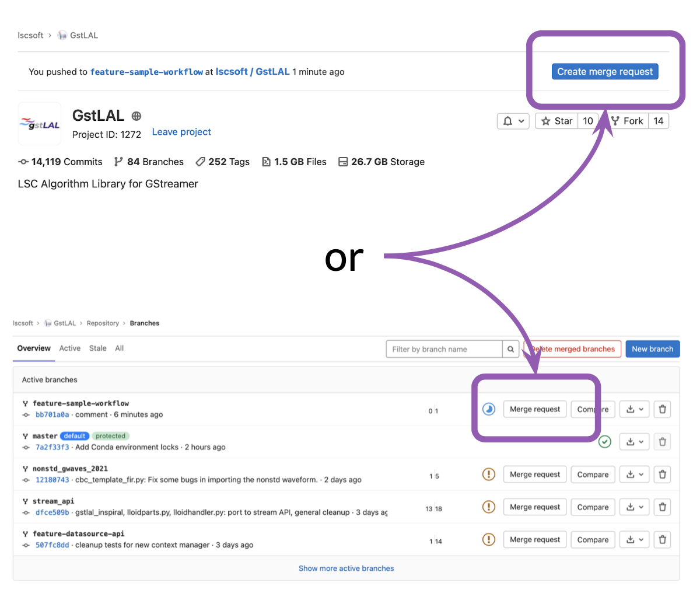Open download dropdown for feature-datasource-api branch
Viewport: 700px width, 600px height.
635,540
